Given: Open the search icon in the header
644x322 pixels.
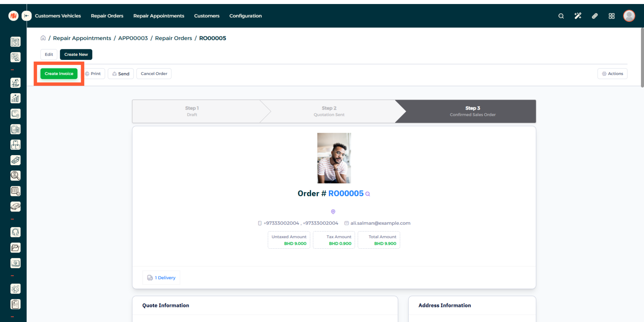Looking at the screenshot, I should [561, 16].
